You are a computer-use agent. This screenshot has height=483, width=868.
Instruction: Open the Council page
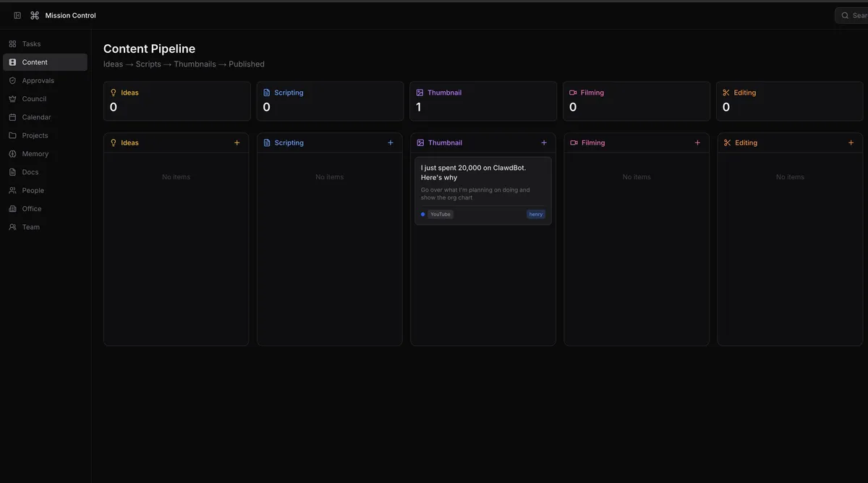[34, 99]
